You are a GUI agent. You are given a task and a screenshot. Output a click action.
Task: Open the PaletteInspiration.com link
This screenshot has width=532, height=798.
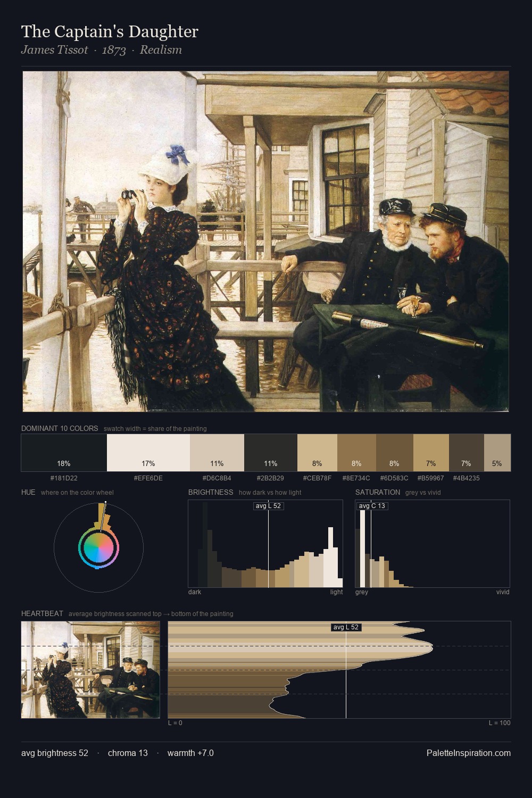coord(469,753)
